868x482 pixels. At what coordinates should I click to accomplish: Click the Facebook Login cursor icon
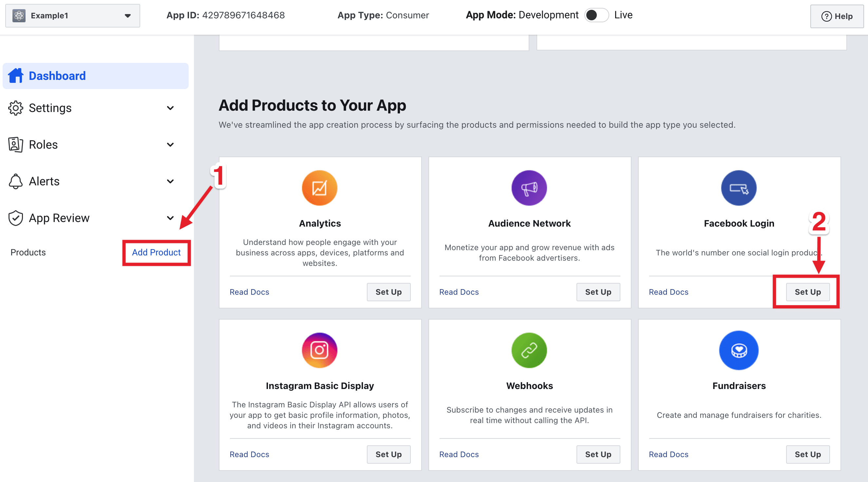pos(739,188)
